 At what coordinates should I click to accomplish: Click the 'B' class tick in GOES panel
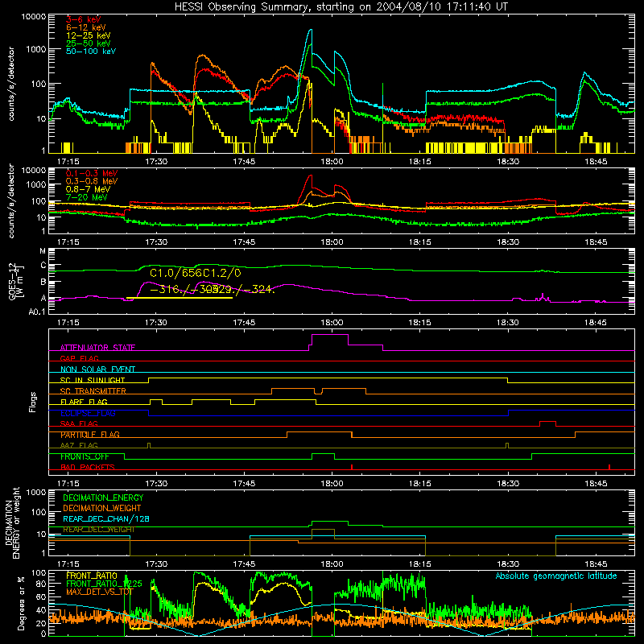point(43,283)
